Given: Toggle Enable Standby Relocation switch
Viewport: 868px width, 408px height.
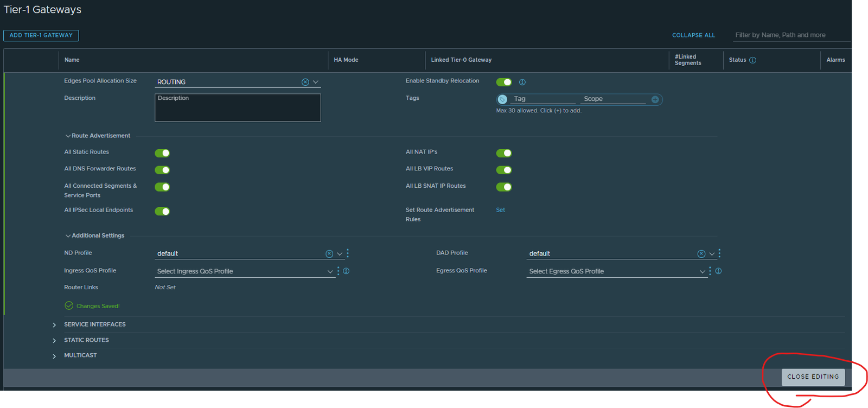Looking at the screenshot, I should click(504, 82).
